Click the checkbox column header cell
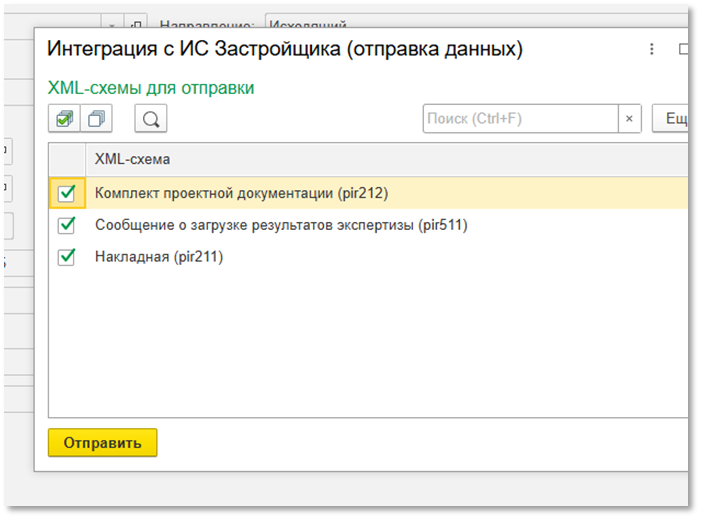Screen dimensions: 701x519 [x=67, y=159]
